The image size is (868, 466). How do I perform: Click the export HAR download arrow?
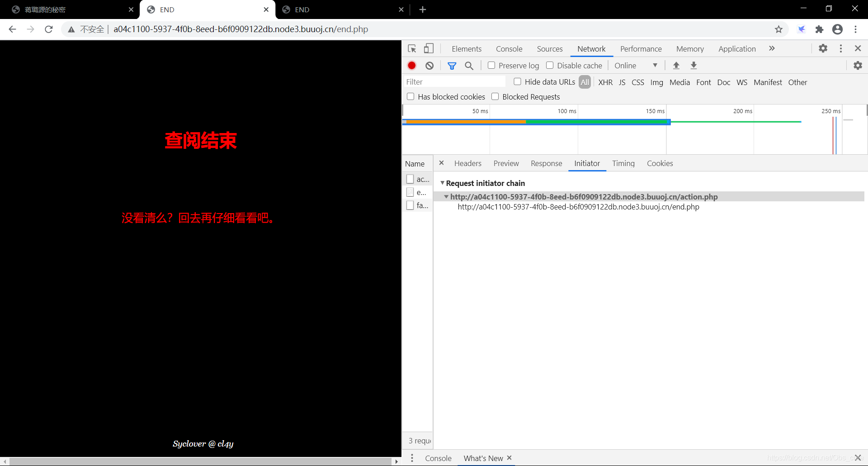tap(693, 66)
